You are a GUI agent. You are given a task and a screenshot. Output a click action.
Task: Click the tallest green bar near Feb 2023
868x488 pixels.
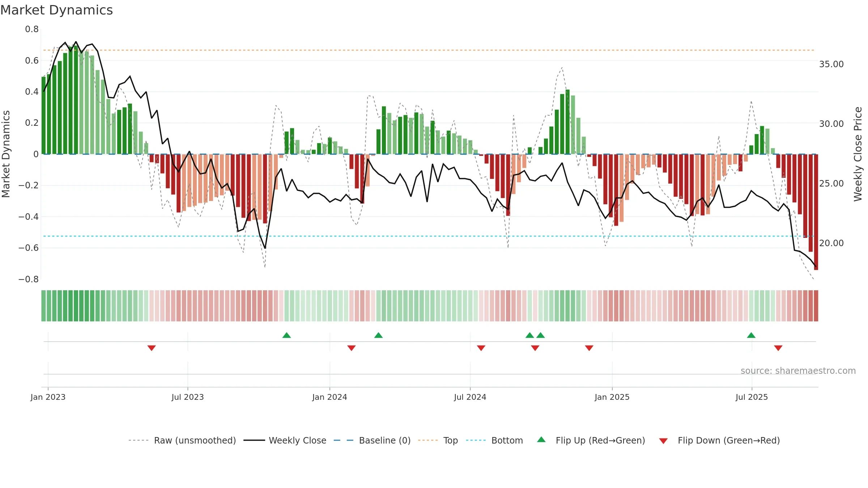pos(76,100)
